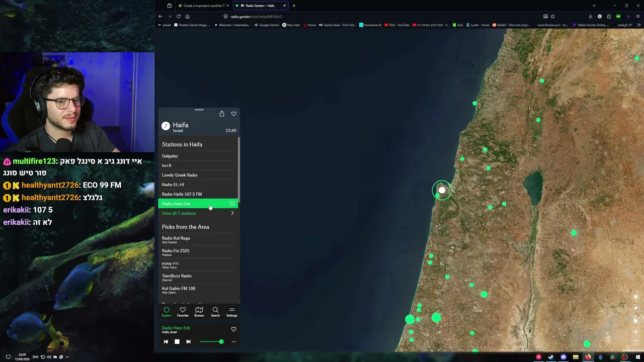Open the browser home page

pyautogui.click(x=187, y=17)
